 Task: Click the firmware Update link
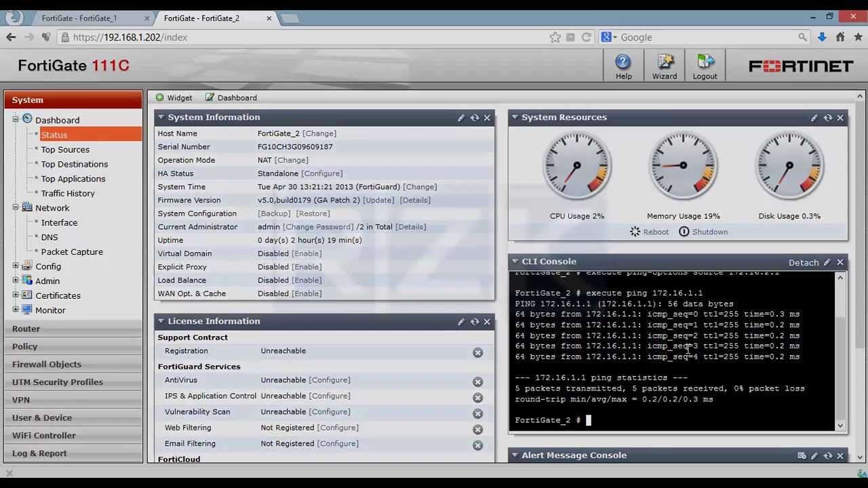tap(378, 200)
